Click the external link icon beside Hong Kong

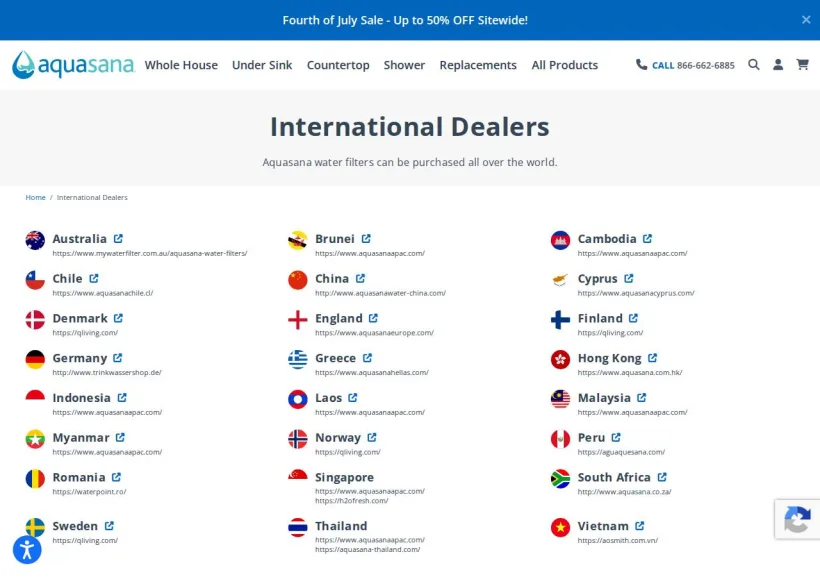(652, 358)
